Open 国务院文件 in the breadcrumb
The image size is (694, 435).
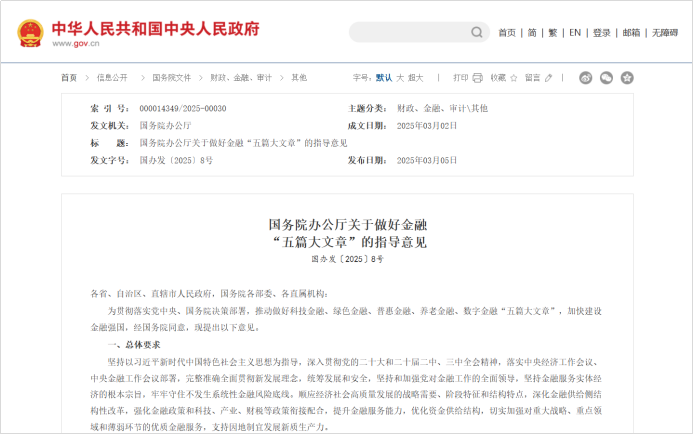(x=172, y=78)
